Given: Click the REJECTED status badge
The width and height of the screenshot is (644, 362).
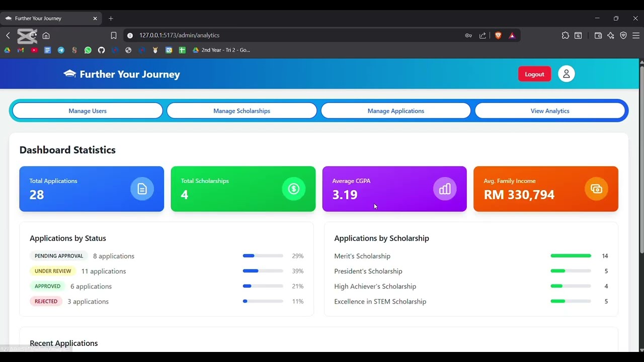Looking at the screenshot, I should [x=46, y=301].
